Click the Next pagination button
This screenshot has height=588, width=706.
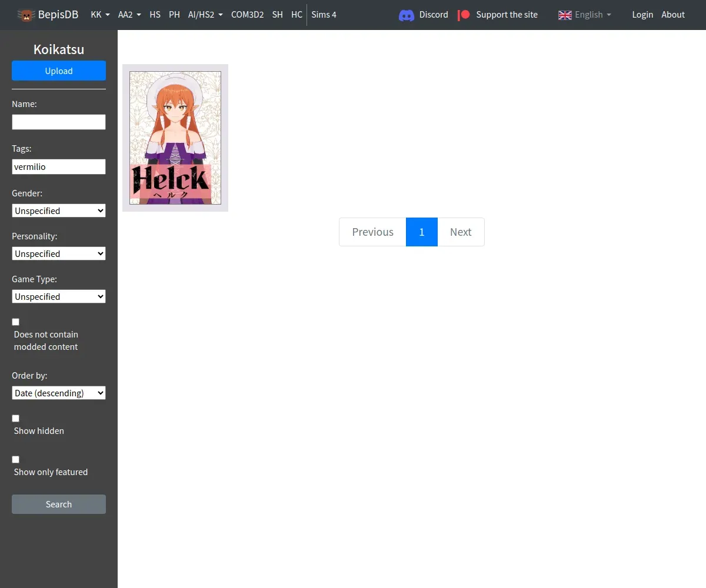pyautogui.click(x=461, y=232)
